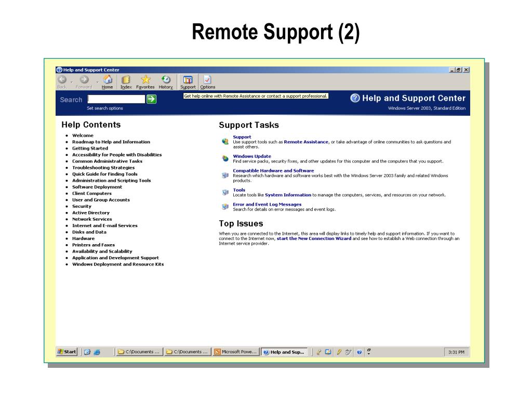Open Compatible Hardware and Software link
This screenshot has width=532, height=399.
(x=273, y=170)
